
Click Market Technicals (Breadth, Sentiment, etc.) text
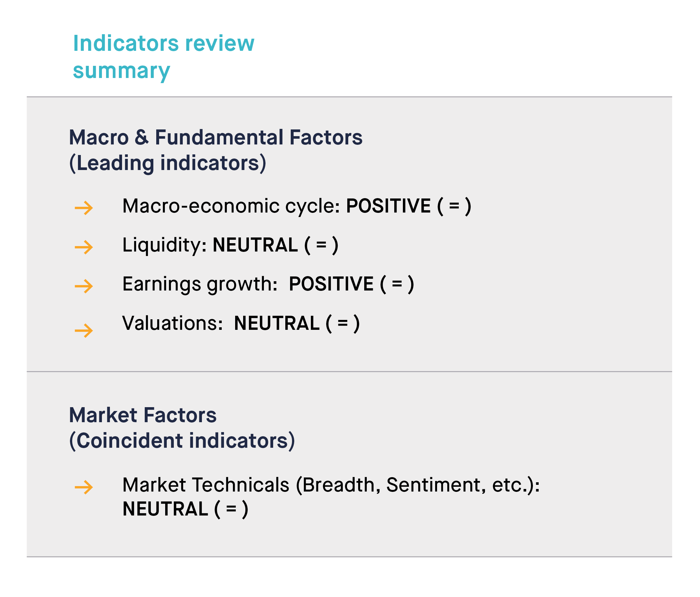[x=331, y=485]
